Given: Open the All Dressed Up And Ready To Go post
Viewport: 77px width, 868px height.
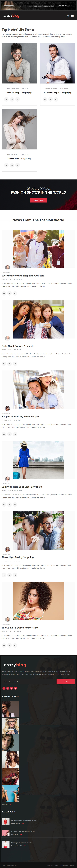Looking at the screenshot, I should [x=24, y=820].
